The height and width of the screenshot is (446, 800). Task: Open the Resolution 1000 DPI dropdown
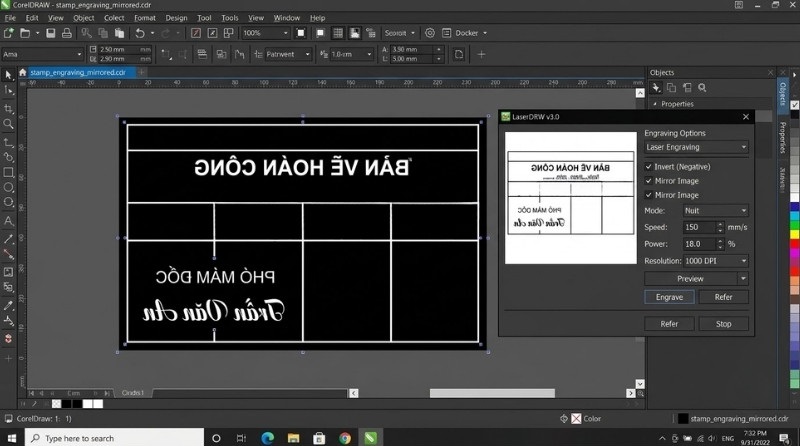[x=716, y=261]
